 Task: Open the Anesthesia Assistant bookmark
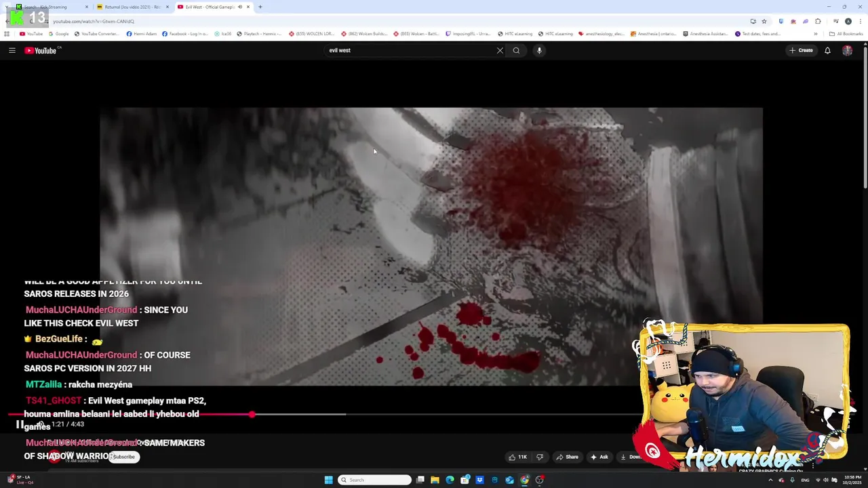(707, 34)
